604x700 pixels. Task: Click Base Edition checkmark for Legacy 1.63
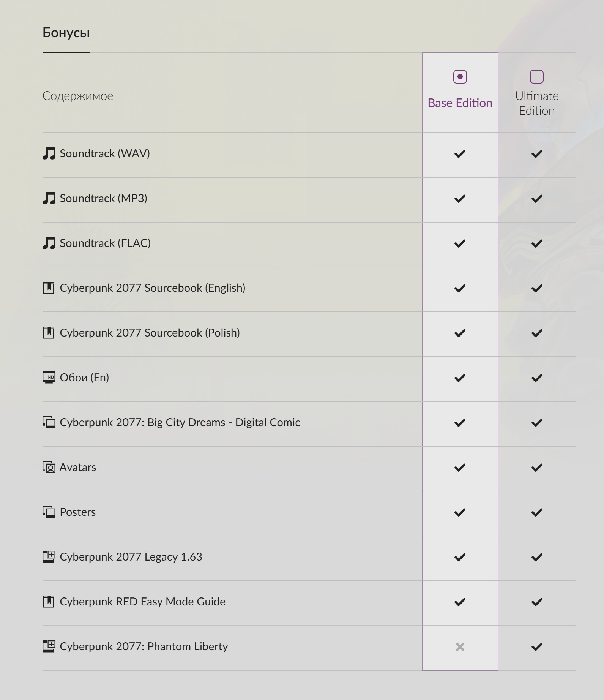[x=460, y=557]
